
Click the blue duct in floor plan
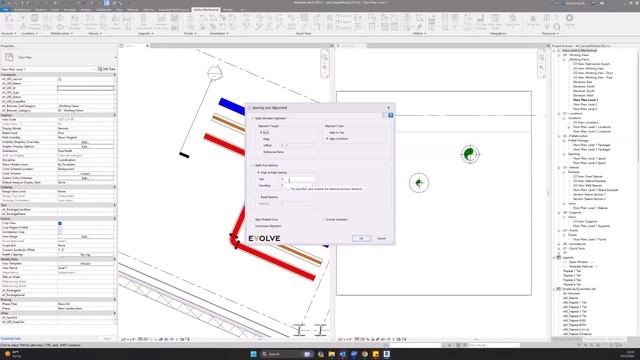click(x=231, y=106)
